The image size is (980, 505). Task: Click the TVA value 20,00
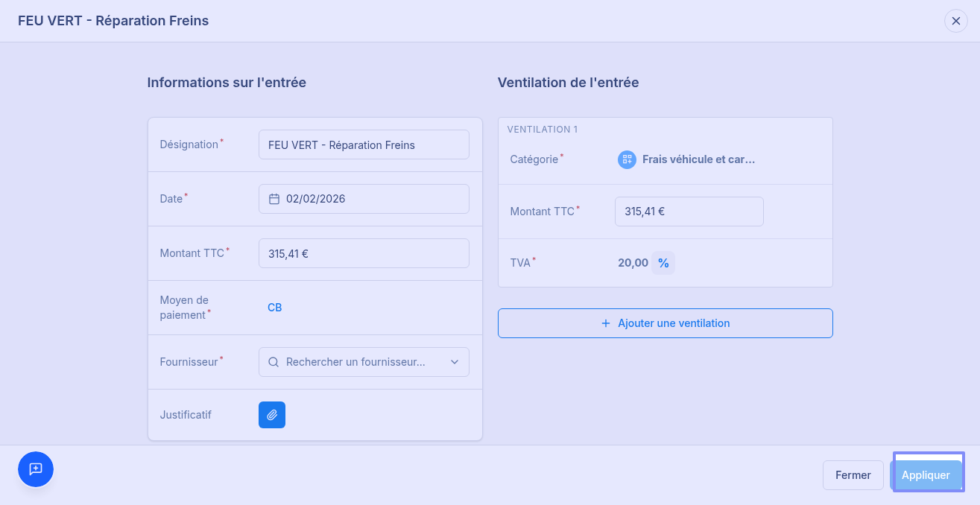tap(633, 263)
